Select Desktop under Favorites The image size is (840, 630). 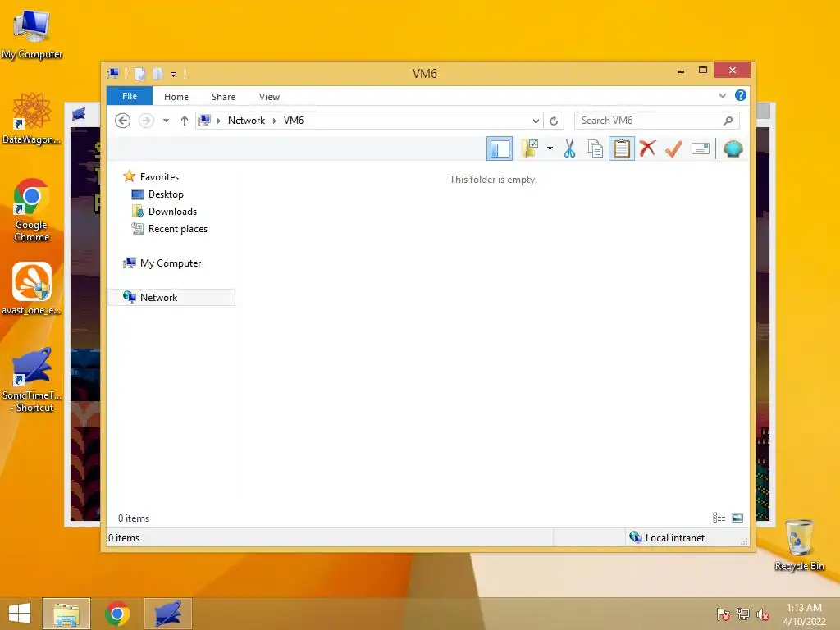pyautogui.click(x=166, y=194)
